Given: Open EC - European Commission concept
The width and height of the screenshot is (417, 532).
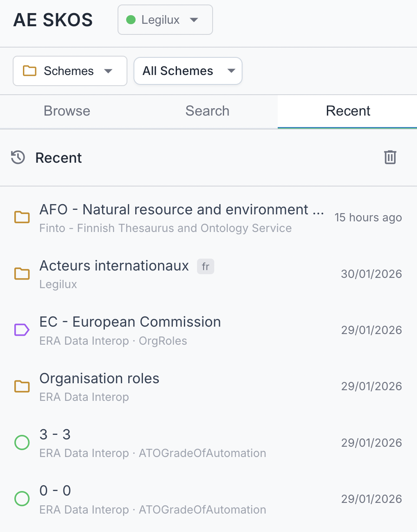Looking at the screenshot, I should (x=130, y=322).
